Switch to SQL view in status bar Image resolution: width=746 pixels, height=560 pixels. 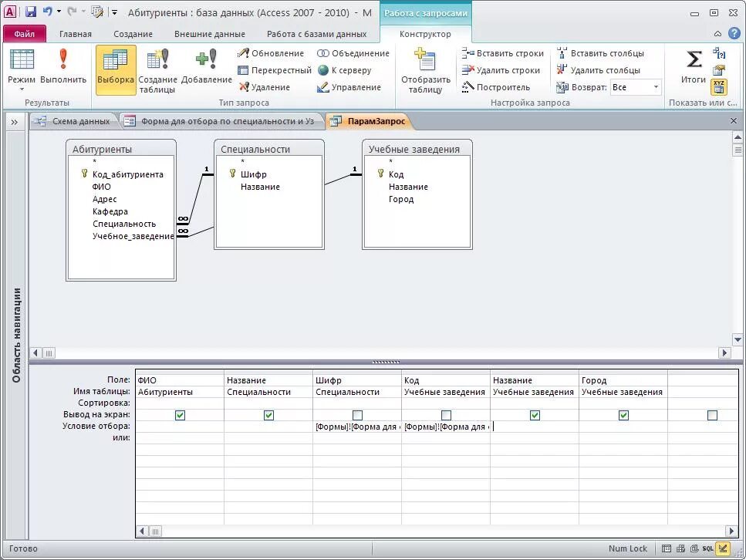point(708,548)
